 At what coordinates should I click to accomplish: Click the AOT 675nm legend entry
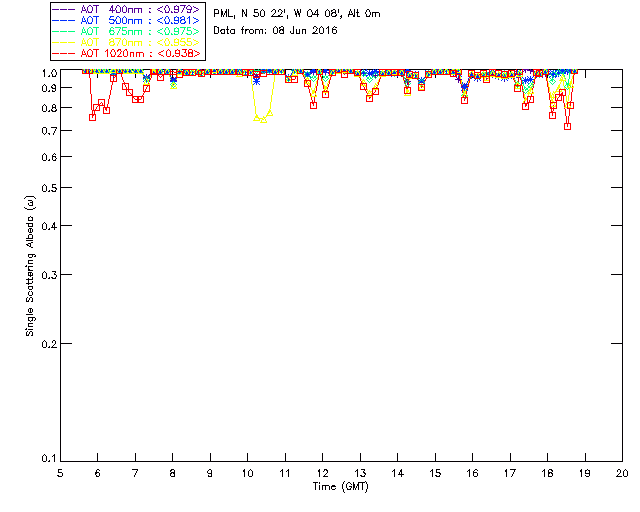(x=127, y=31)
